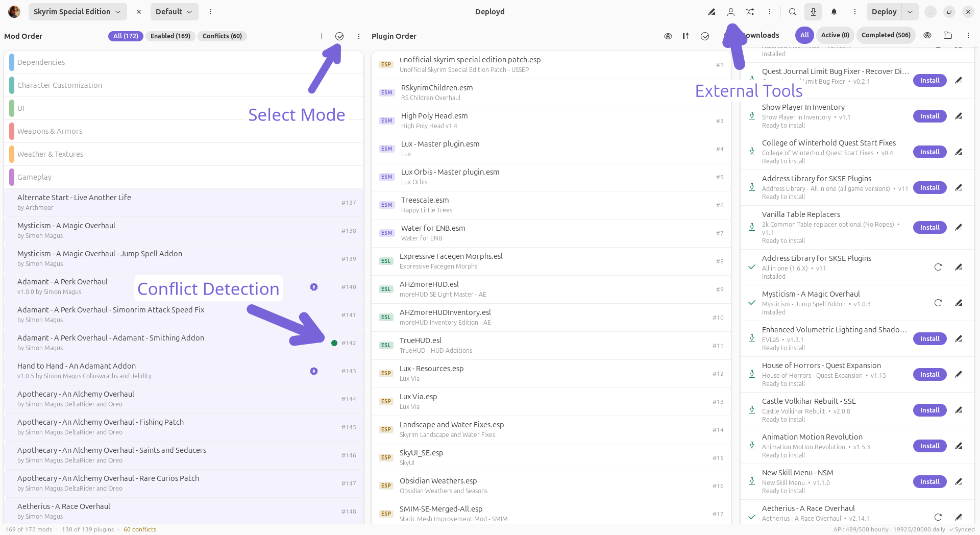Click the user avatar in the top-left corner
Viewport: 980px width, 535px height.
pyautogui.click(x=14, y=12)
